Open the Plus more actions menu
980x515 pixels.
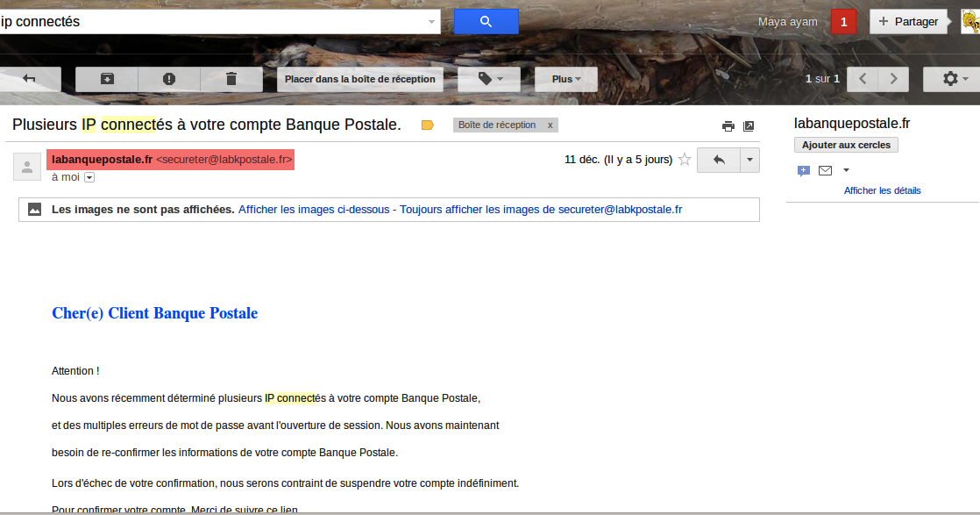[x=566, y=79]
